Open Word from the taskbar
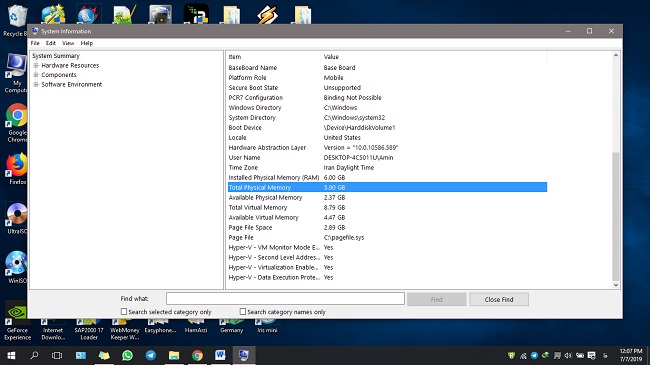Screen dimensions: 650x365 [220, 355]
